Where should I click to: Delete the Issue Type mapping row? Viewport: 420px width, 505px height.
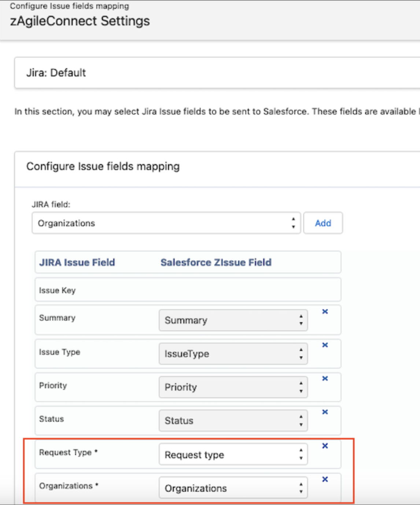(x=325, y=345)
